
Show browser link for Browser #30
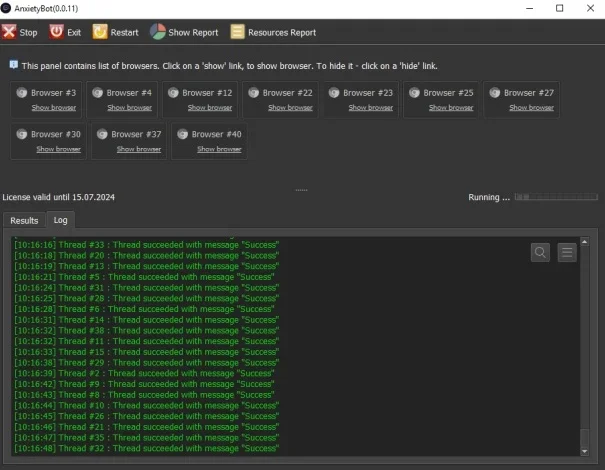click(x=59, y=149)
